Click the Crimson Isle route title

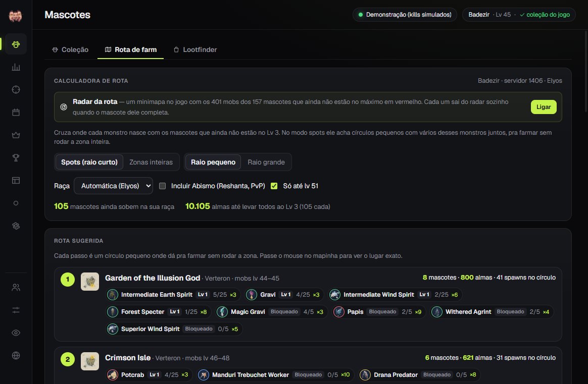(x=128, y=358)
